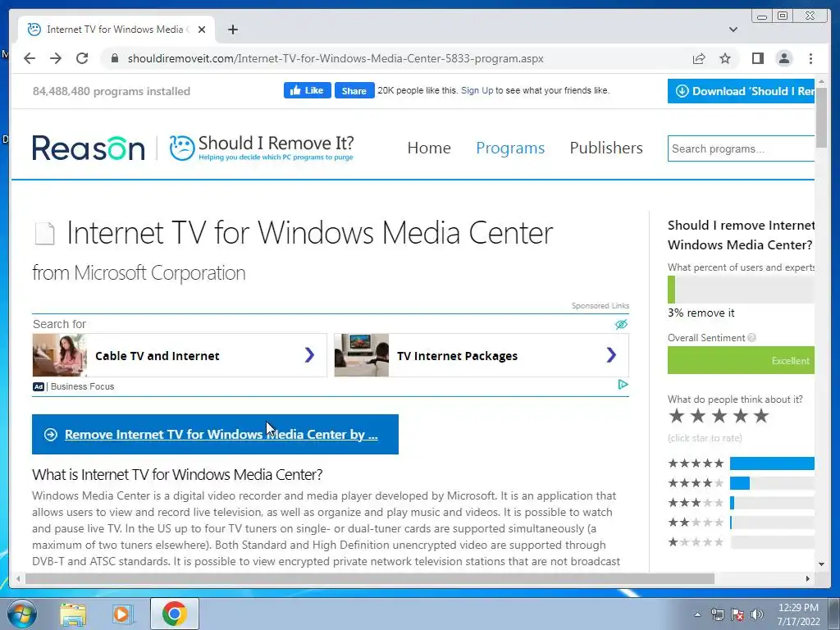Click the Ad badge near Business Focus

pos(39,387)
